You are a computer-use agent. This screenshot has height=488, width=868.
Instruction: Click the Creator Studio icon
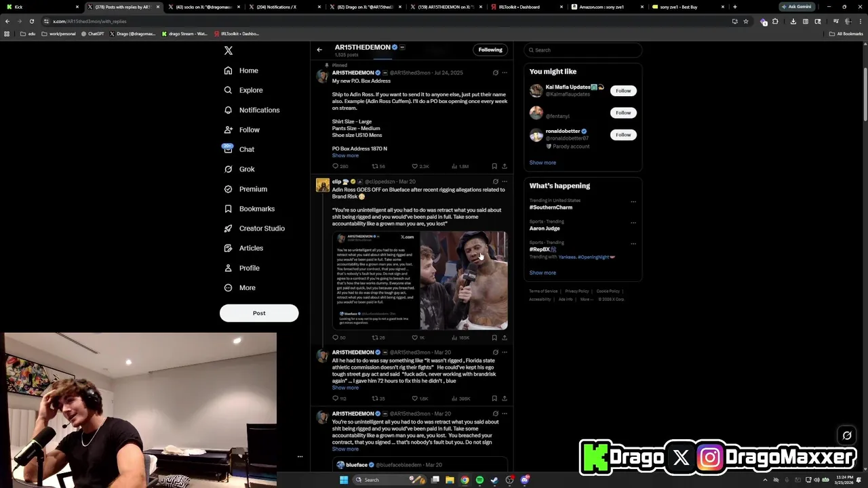click(228, 228)
